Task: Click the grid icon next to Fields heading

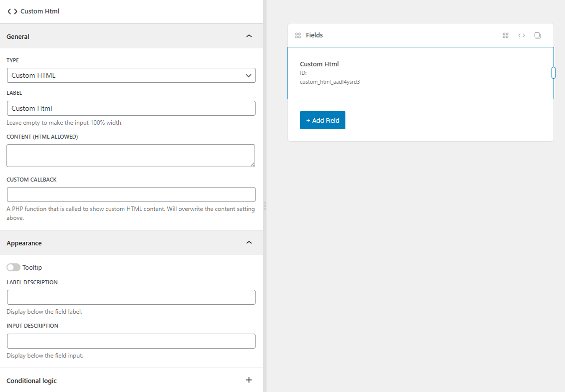Action: click(298, 35)
